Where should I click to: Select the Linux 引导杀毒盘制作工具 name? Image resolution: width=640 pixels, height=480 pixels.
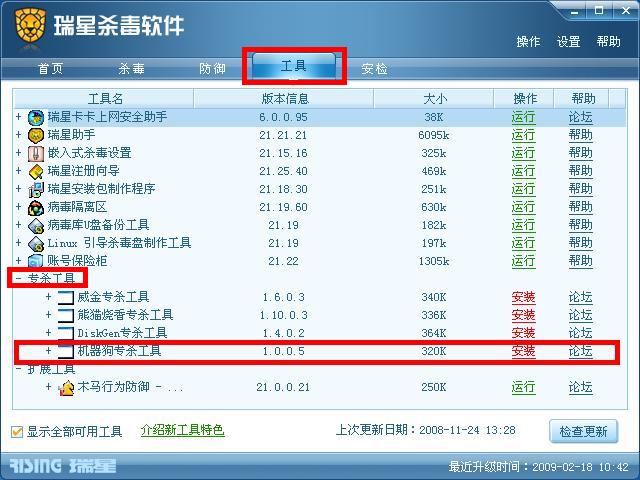point(119,243)
